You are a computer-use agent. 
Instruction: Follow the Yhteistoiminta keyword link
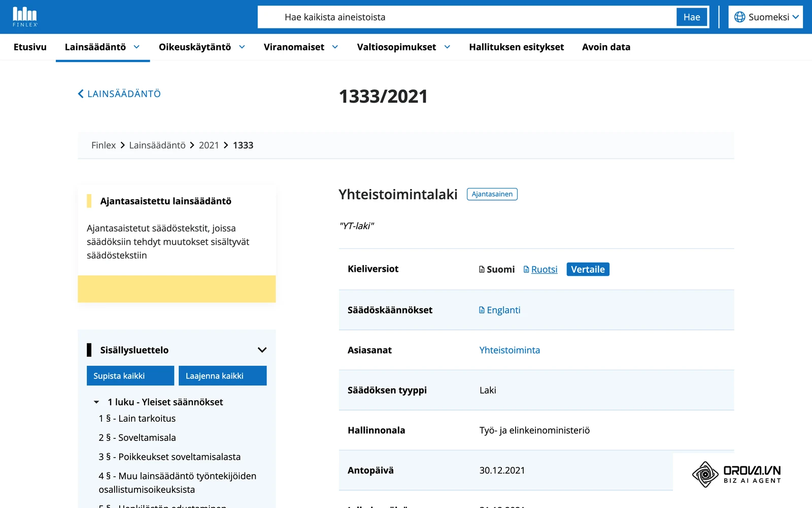point(510,350)
